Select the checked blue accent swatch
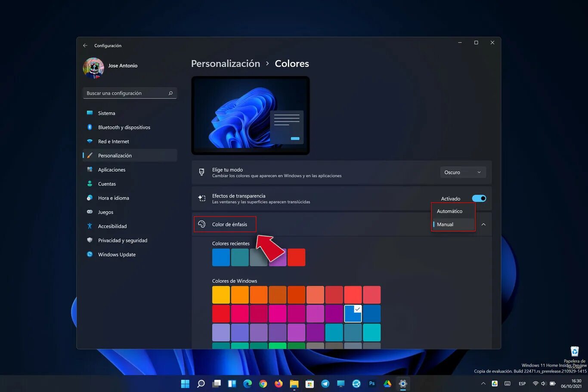 (353, 314)
